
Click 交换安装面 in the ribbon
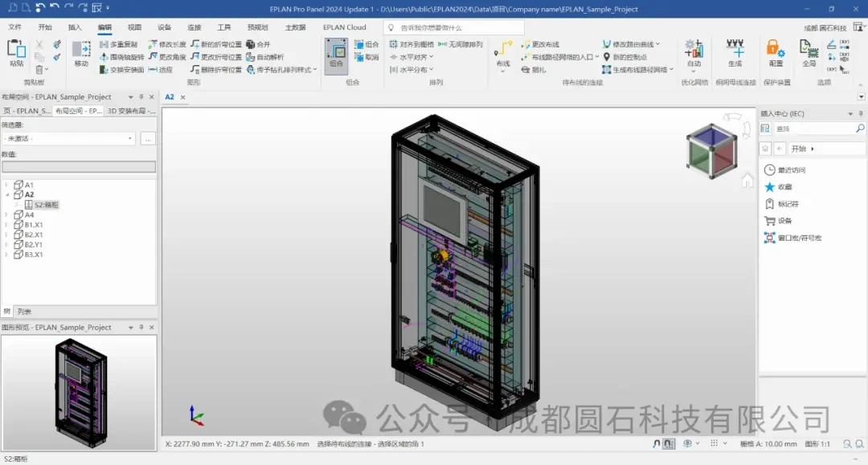coord(122,70)
